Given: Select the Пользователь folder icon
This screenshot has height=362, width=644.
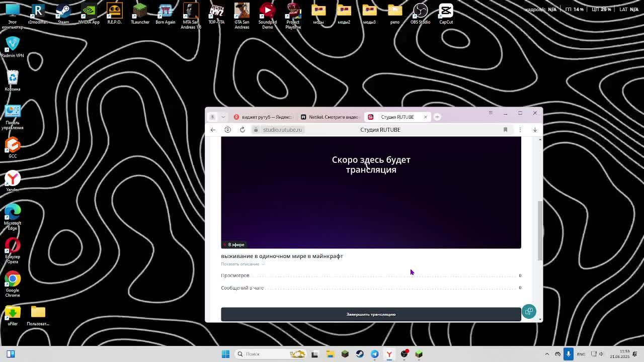Looking at the screenshot, I should point(38,316).
